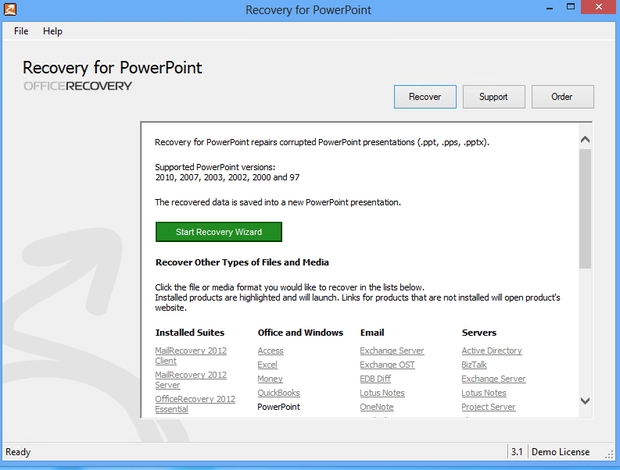Click the Recover button

point(425,97)
